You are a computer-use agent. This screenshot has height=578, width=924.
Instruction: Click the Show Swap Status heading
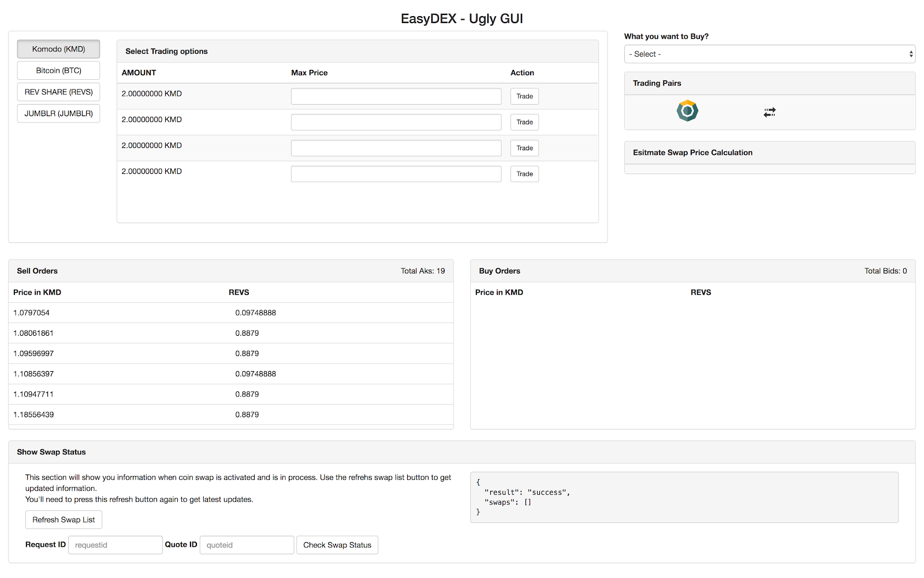(x=51, y=452)
